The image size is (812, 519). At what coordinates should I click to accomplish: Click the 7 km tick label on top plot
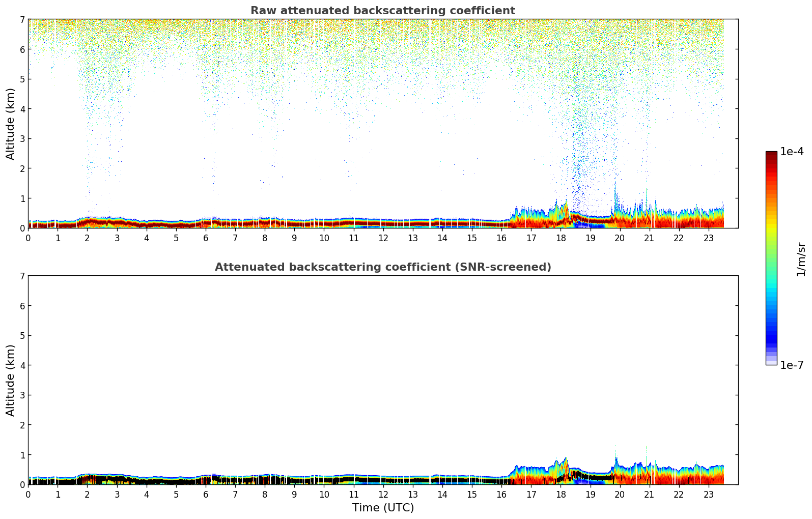coord(22,19)
